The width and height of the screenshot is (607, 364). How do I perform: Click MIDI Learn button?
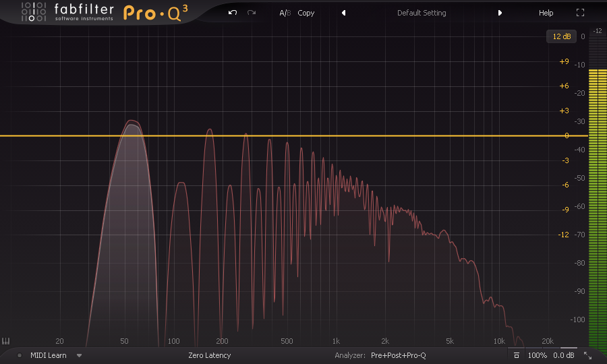pyautogui.click(x=49, y=355)
